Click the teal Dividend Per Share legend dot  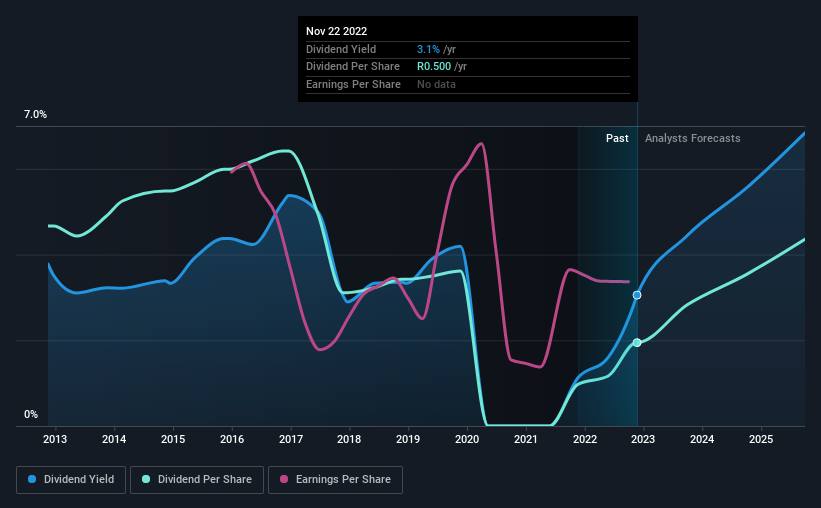146,479
